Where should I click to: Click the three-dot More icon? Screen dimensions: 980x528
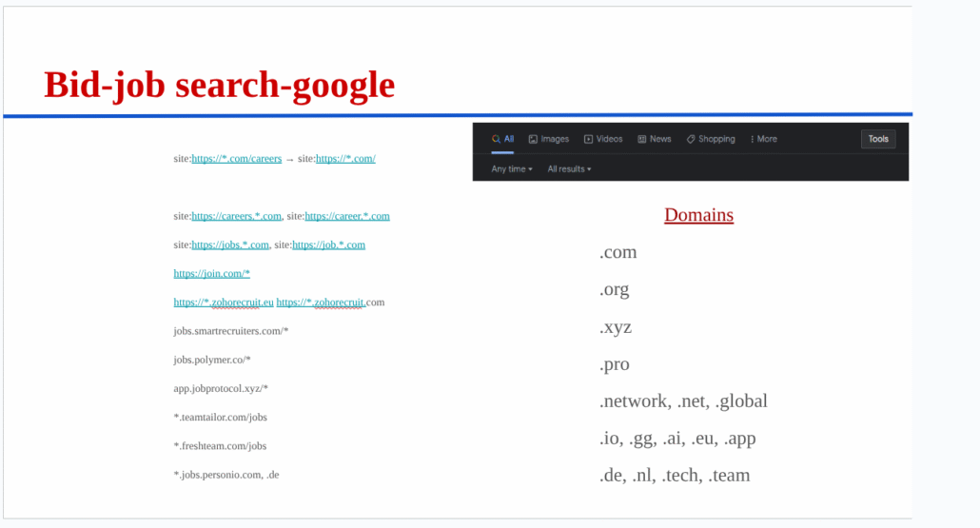pos(752,139)
